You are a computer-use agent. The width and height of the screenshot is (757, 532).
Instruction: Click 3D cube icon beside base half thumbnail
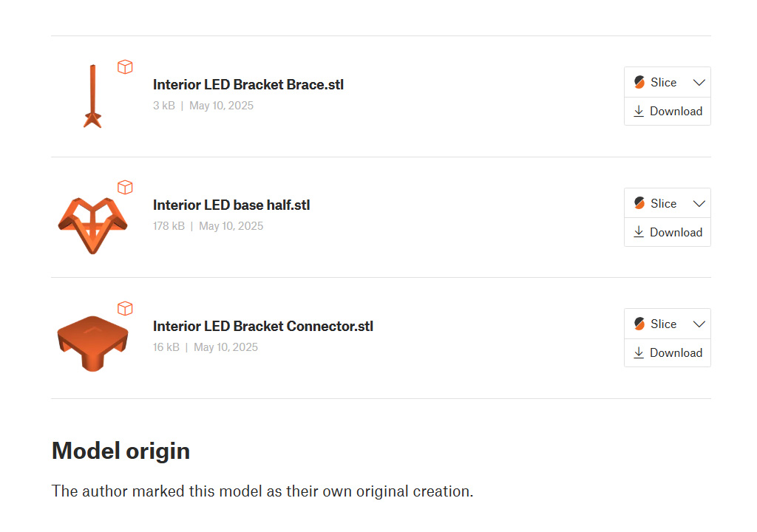coord(125,188)
